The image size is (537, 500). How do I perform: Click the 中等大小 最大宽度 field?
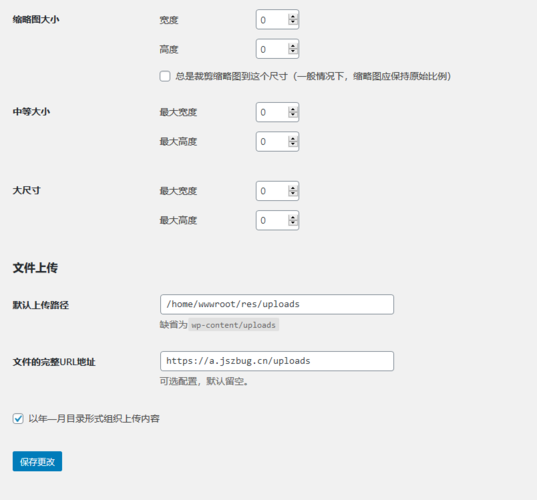(277, 112)
